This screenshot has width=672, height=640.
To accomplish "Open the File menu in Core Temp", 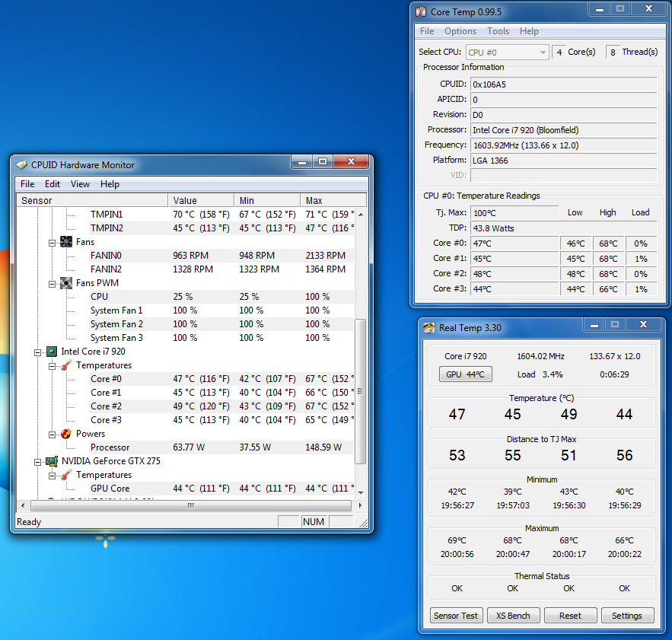I will point(427,31).
